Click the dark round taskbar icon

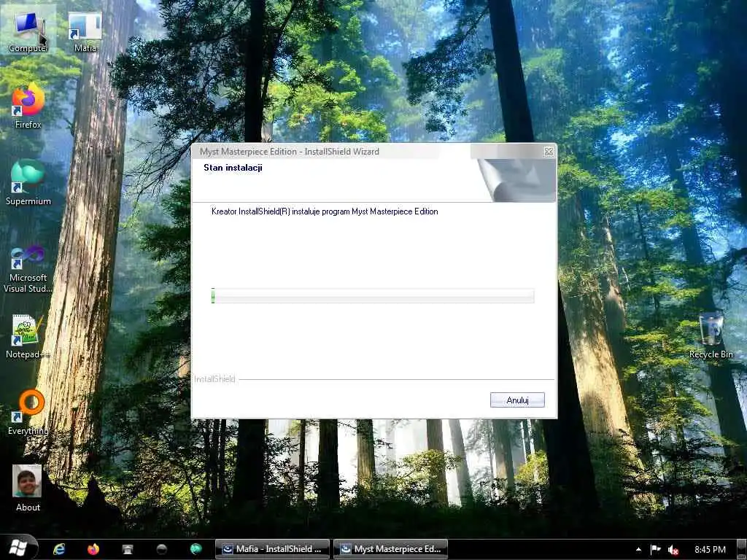click(x=162, y=549)
